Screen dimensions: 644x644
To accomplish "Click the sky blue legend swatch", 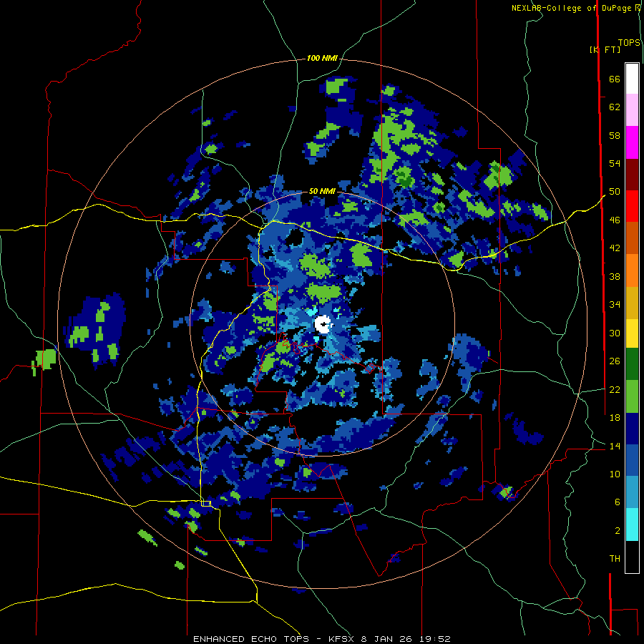I will pos(632,492).
